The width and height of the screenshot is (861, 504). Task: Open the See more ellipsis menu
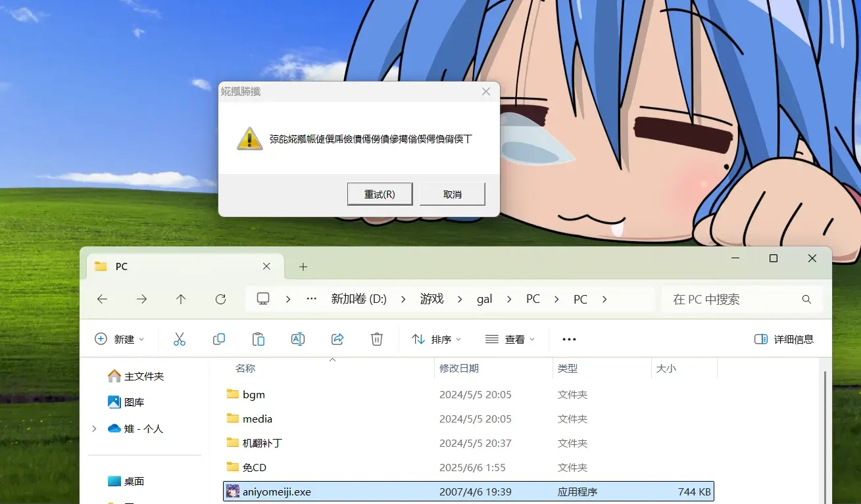pos(570,339)
